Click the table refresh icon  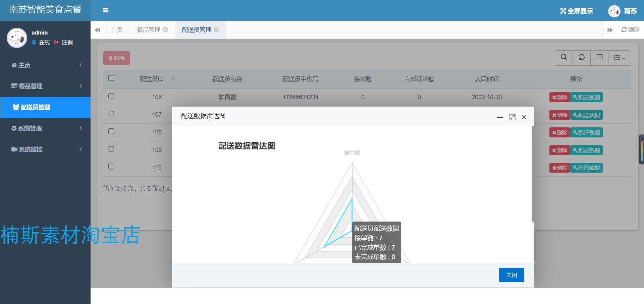coord(582,58)
